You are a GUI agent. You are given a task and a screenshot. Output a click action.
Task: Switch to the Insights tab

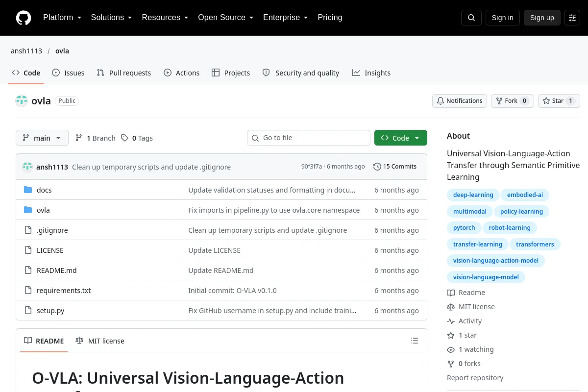tap(371, 73)
